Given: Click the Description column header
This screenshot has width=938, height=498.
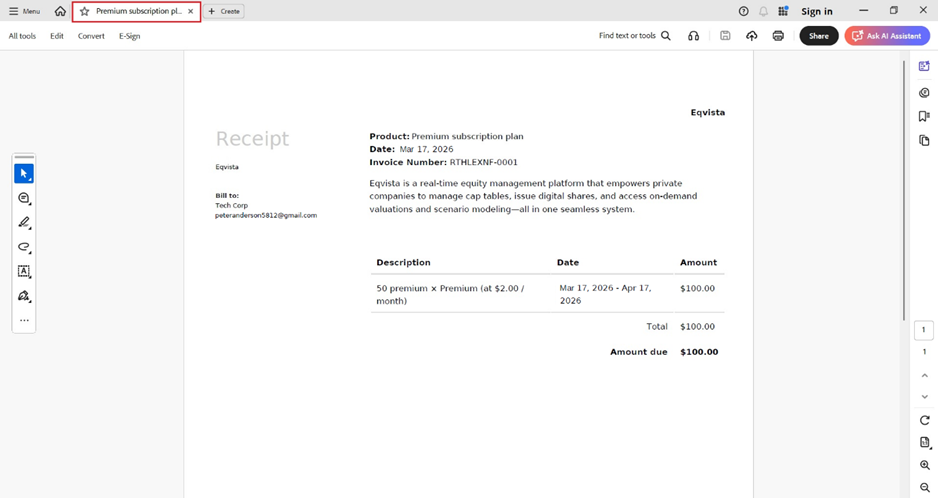Looking at the screenshot, I should pos(403,262).
